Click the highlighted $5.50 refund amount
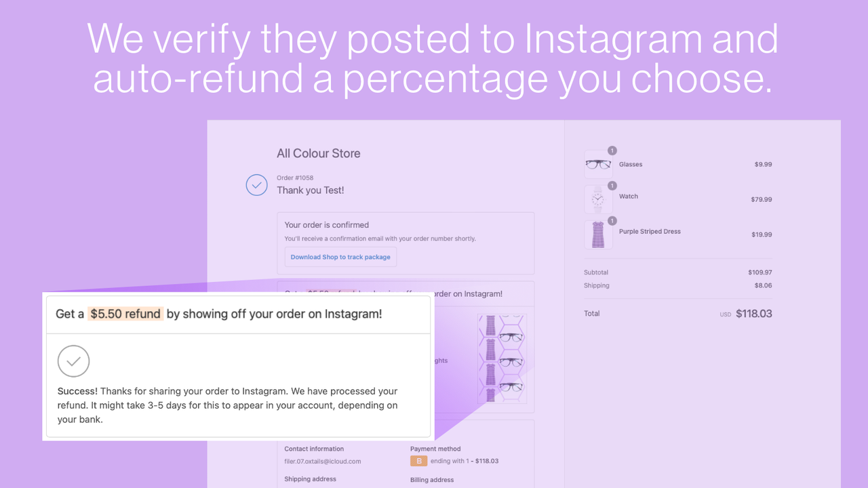The height and width of the screenshot is (488, 868). (x=125, y=314)
